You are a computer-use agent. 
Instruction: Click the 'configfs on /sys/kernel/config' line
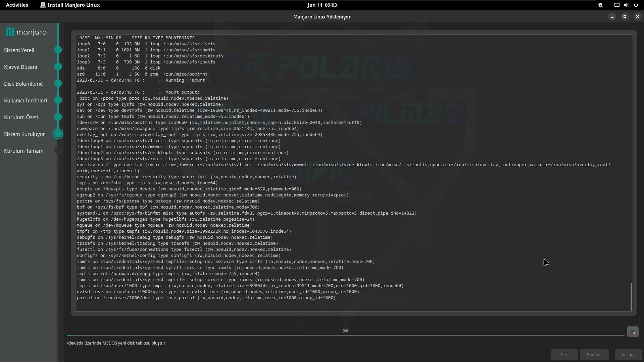point(179,256)
